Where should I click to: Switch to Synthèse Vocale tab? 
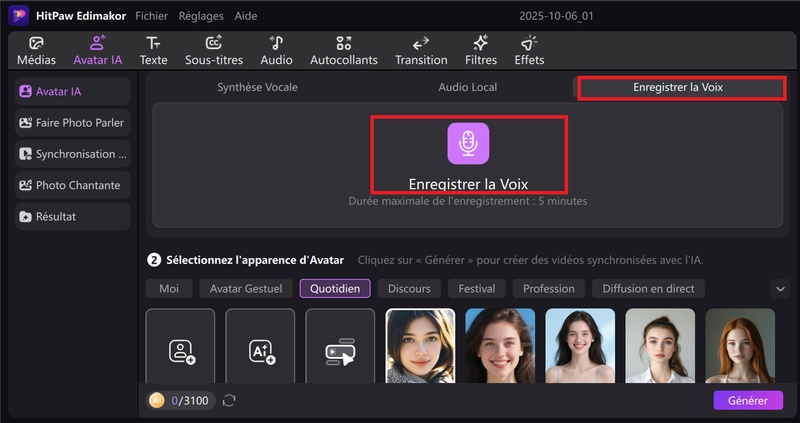point(257,87)
